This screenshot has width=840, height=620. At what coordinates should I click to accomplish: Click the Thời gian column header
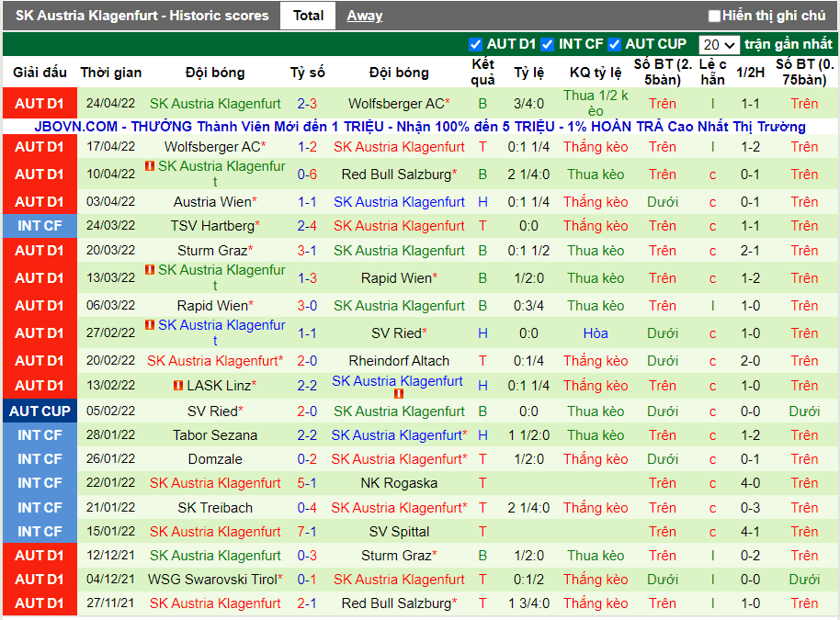[x=111, y=73]
